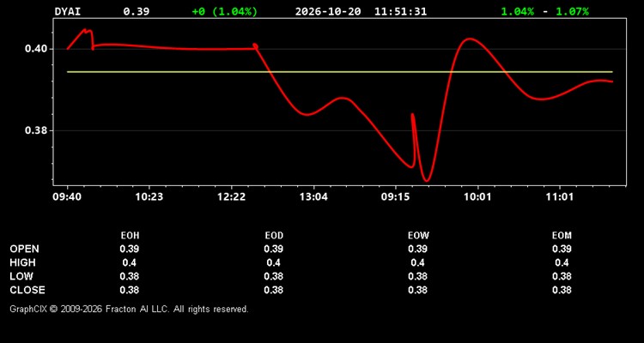Viewport: 644px width, 343px height.
Task: Click the OPEN value in the EOH column
Action: (x=130, y=249)
